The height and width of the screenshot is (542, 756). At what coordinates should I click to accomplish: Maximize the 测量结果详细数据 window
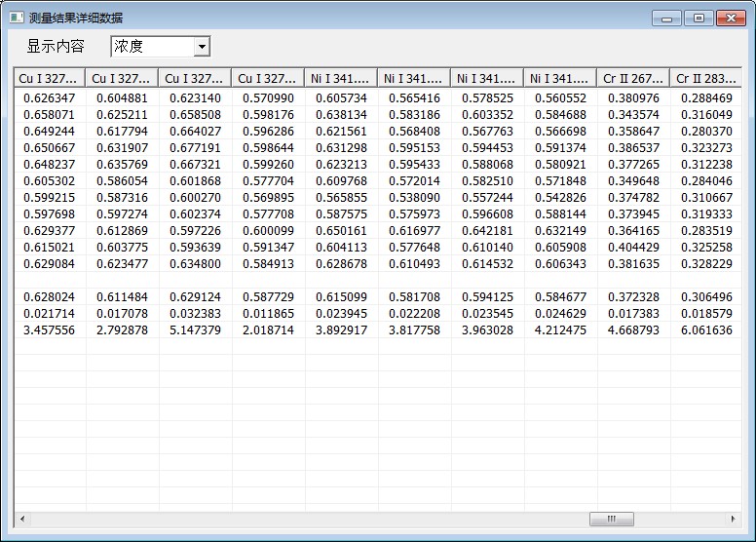tap(699, 19)
